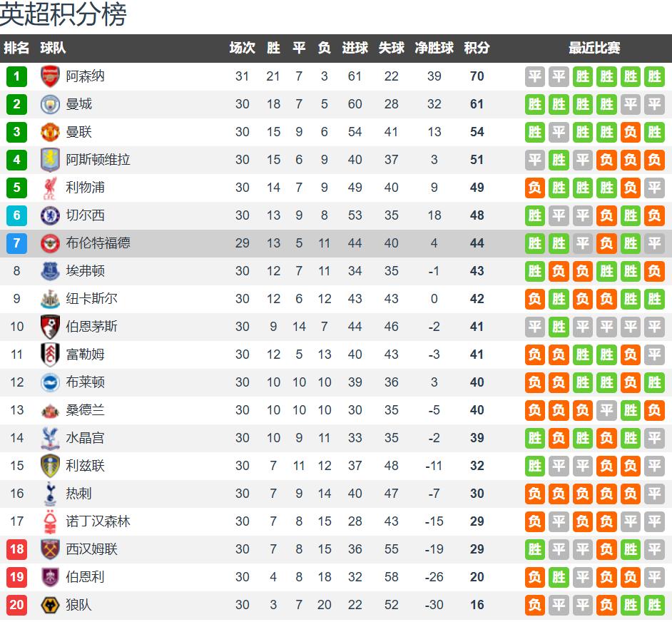
Task: Click the Chelsea club crest icon
Action: 50,215
